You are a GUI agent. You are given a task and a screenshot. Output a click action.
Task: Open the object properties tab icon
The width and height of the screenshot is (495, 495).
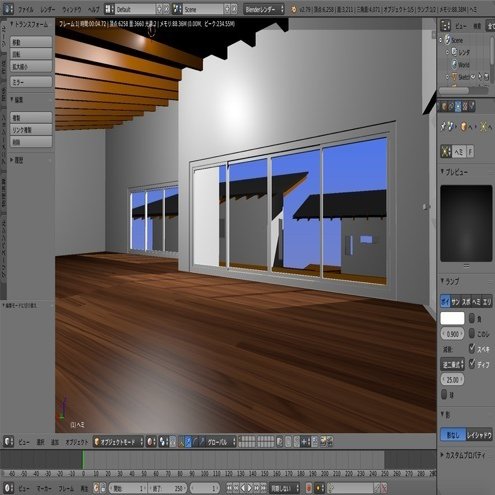click(444, 106)
